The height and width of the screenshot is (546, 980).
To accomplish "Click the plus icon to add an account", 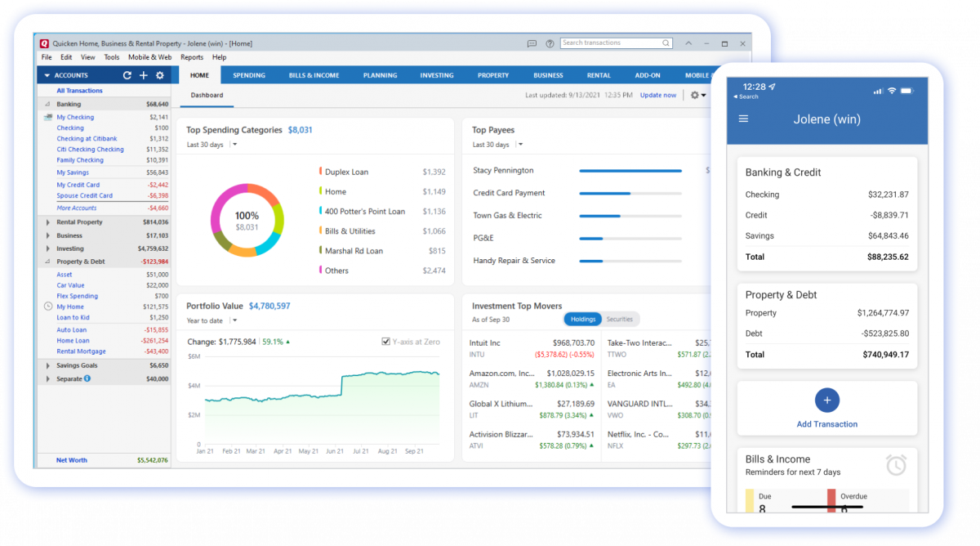I will [144, 75].
